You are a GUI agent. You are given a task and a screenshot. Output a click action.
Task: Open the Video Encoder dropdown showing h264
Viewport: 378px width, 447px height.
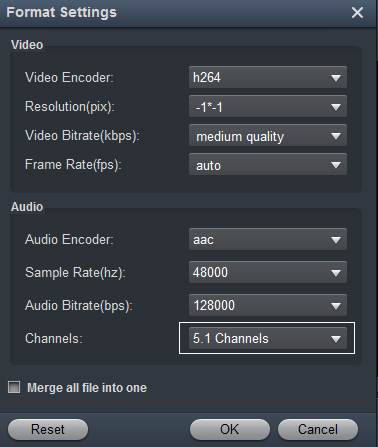[268, 77]
